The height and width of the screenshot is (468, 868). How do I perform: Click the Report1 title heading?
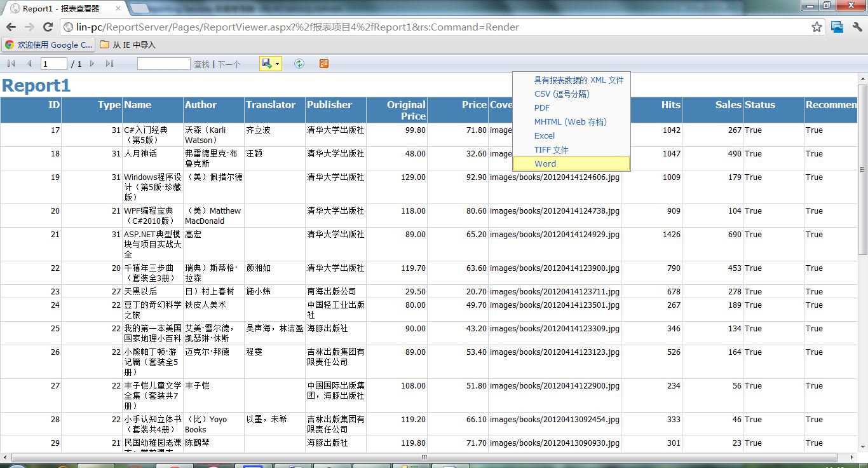click(36, 86)
